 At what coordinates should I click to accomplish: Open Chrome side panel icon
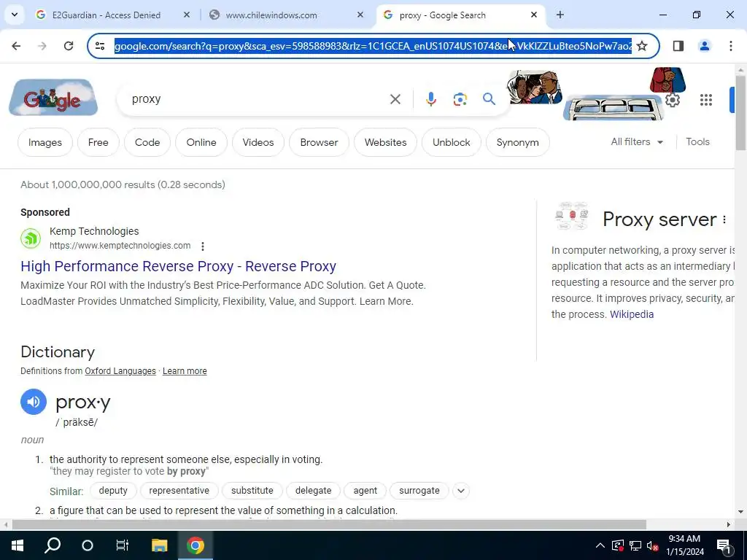pos(678,46)
